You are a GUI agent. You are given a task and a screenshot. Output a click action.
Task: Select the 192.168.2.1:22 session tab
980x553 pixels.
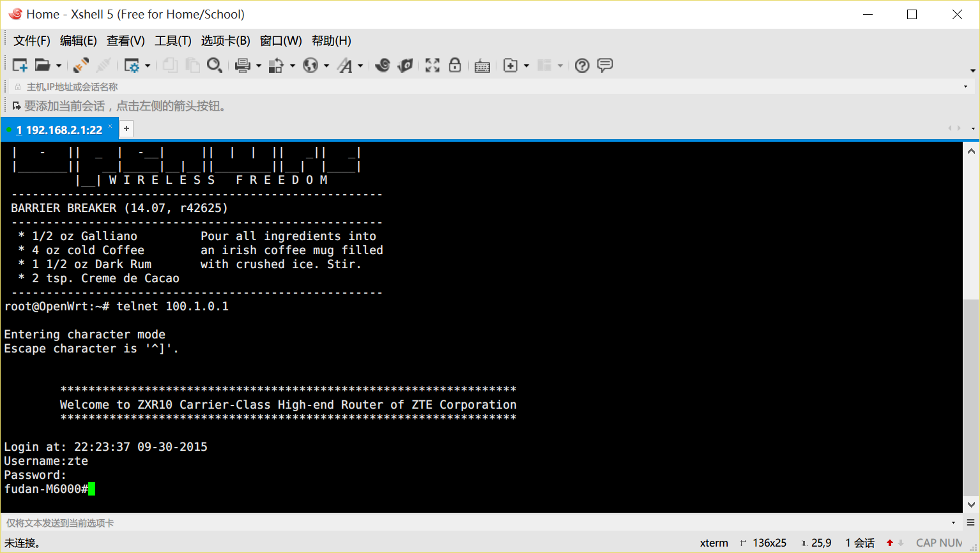(x=59, y=130)
